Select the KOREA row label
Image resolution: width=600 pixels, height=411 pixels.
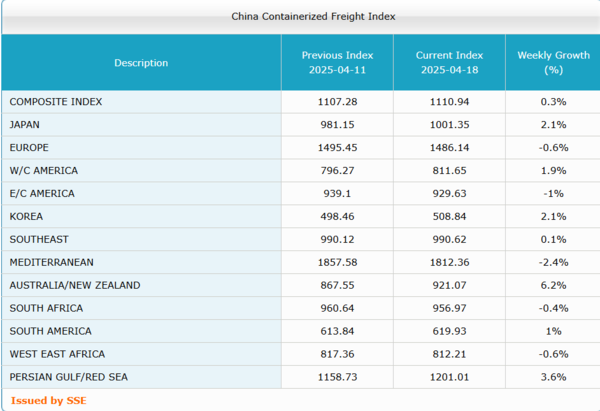click(26, 216)
